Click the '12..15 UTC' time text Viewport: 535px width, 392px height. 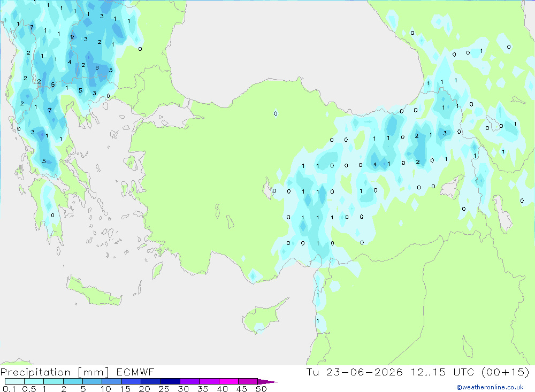pos(442,372)
